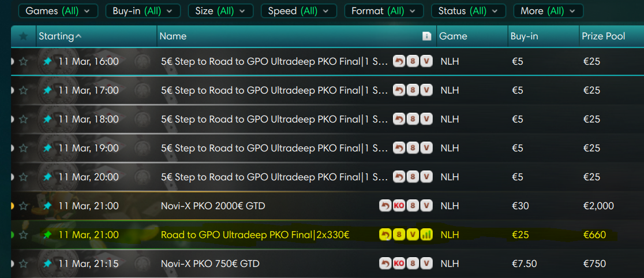The height and width of the screenshot is (278, 644).
Task: Expand the More filters dropdown
Action: tap(548, 11)
